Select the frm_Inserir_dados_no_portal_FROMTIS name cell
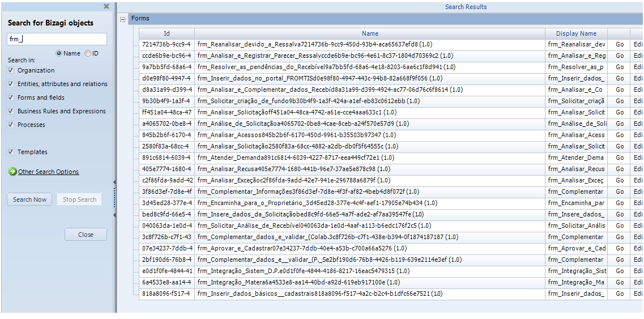 (x=370, y=78)
